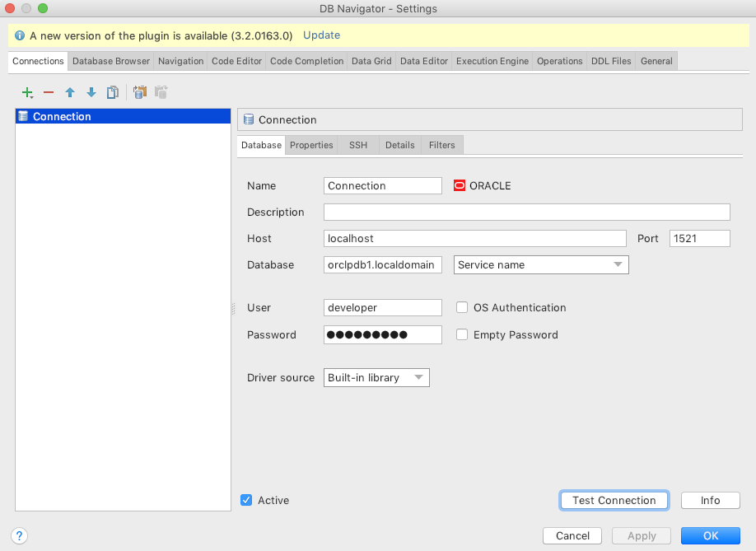Image resolution: width=756 pixels, height=551 pixels.
Task: Click the copy connection to clipboard icon
Action: (x=140, y=92)
